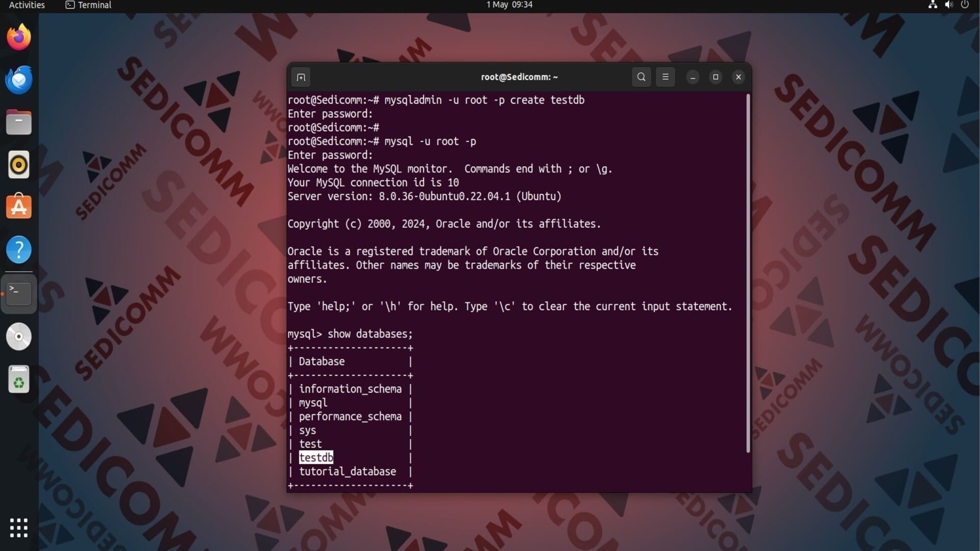Click the volume speaker icon in top bar
The width and height of the screenshot is (980, 551).
coord(948,5)
